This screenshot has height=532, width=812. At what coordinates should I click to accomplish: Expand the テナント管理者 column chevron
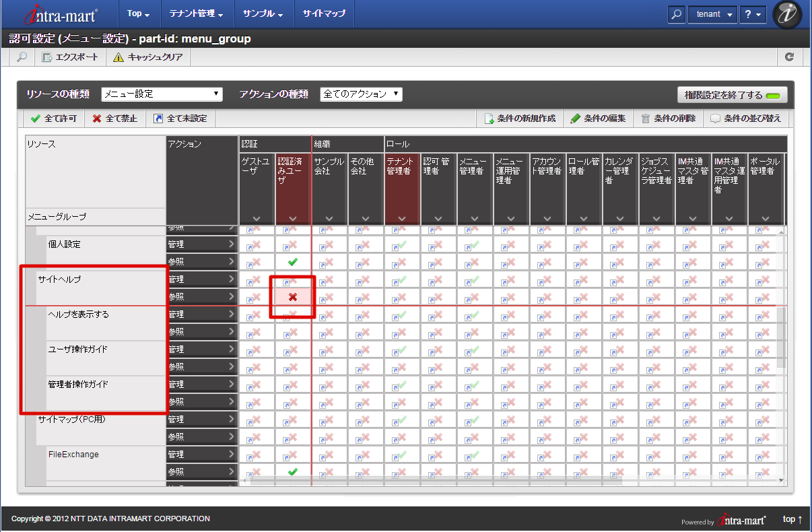click(402, 218)
